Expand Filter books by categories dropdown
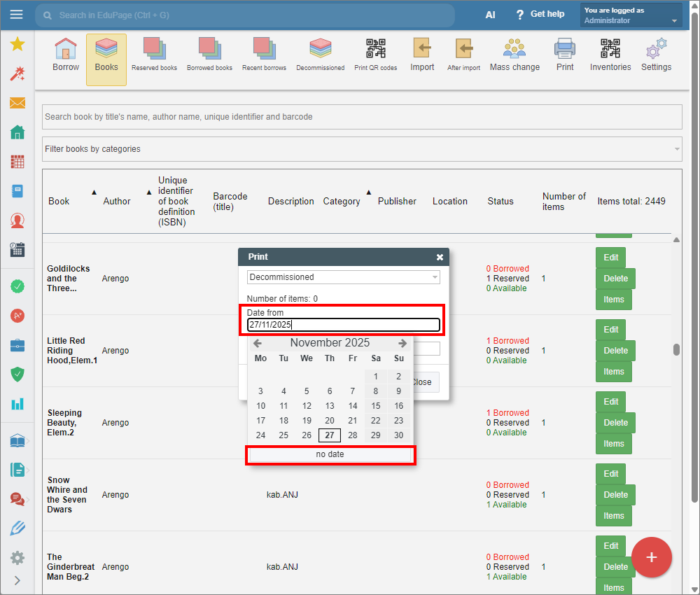Image resolution: width=700 pixels, height=595 pixels. (362, 149)
